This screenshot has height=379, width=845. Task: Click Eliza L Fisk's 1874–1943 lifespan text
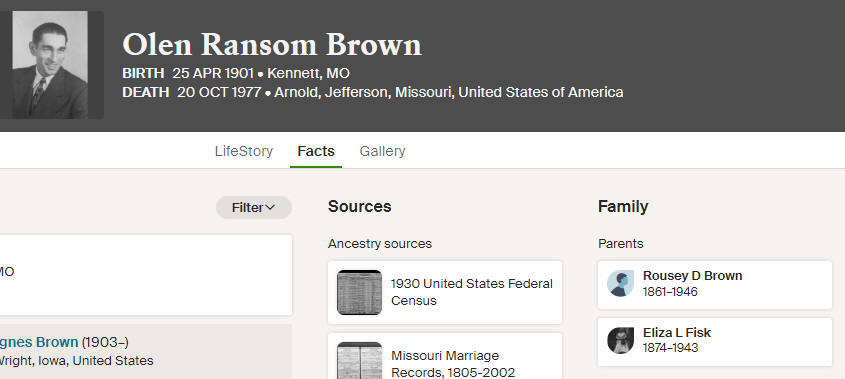[670, 348]
